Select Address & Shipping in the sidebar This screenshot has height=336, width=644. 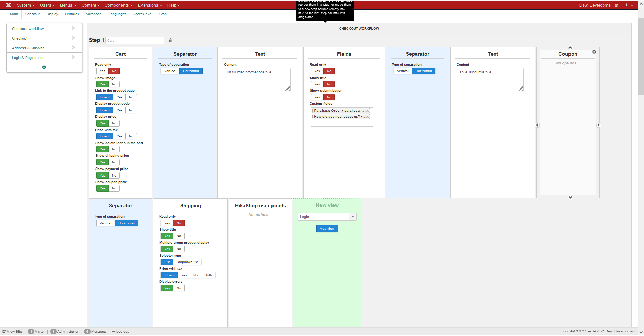point(28,48)
